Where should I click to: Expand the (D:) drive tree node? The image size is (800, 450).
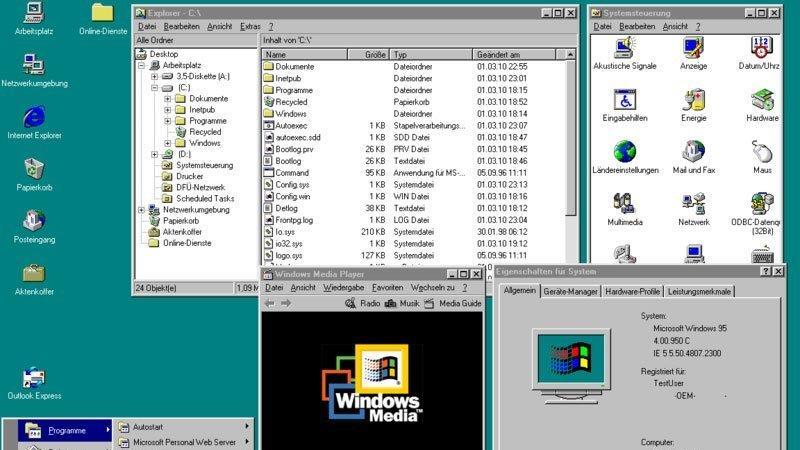pyautogui.click(x=155, y=154)
